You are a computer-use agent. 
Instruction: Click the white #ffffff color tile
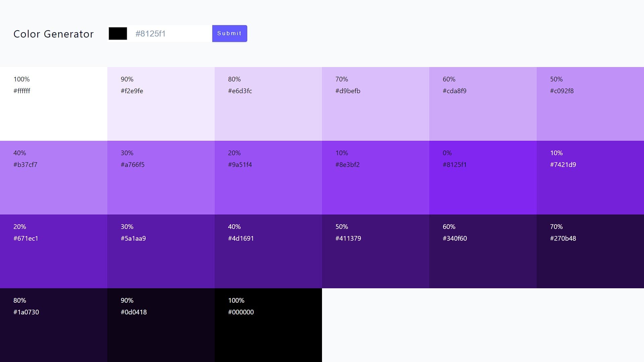coord(54,104)
